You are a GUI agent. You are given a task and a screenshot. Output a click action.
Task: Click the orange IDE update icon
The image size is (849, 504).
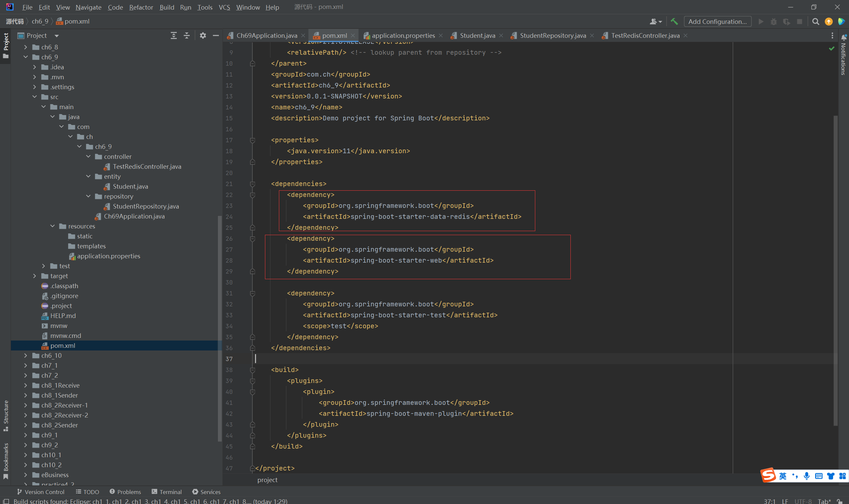click(829, 22)
